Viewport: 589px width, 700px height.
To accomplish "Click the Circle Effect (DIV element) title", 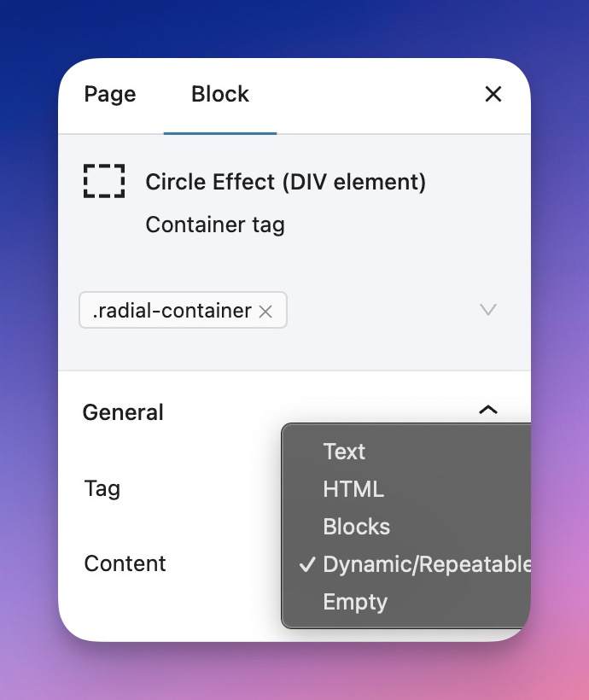I will pyautogui.click(x=285, y=182).
